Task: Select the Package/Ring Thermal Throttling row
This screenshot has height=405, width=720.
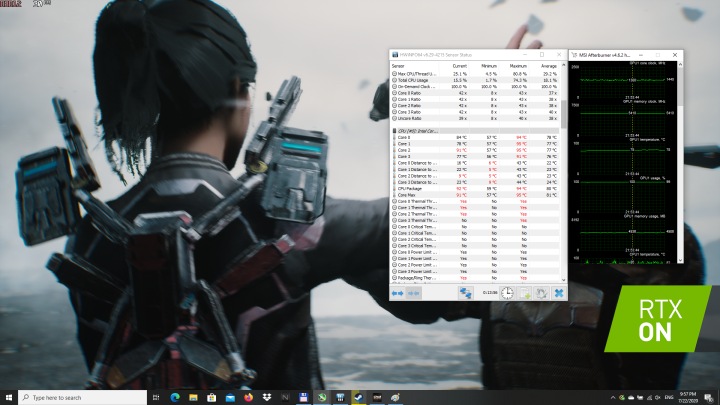Action: (x=475, y=278)
